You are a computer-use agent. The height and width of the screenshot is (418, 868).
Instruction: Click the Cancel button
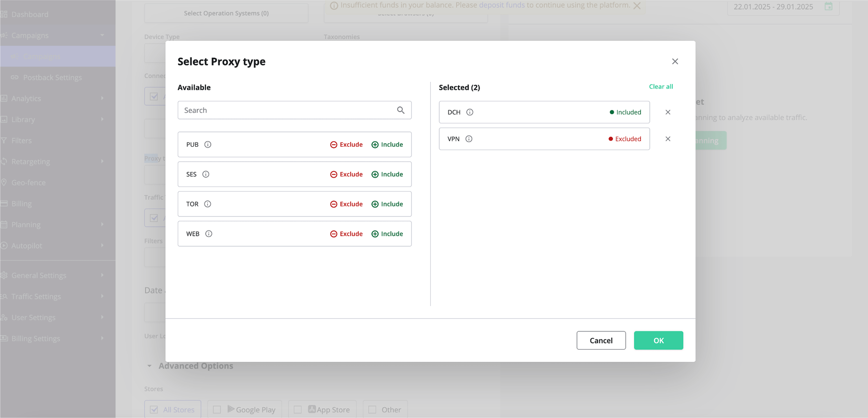click(x=601, y=340)
